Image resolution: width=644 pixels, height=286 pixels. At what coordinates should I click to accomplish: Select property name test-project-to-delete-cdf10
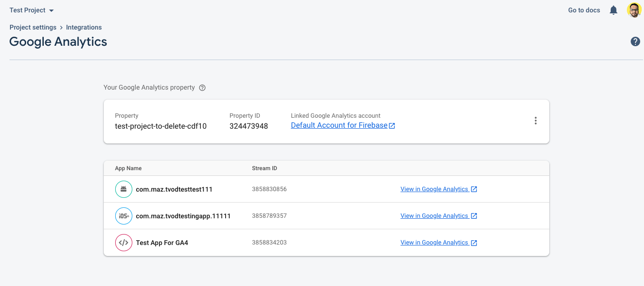[x=161, y=126]
